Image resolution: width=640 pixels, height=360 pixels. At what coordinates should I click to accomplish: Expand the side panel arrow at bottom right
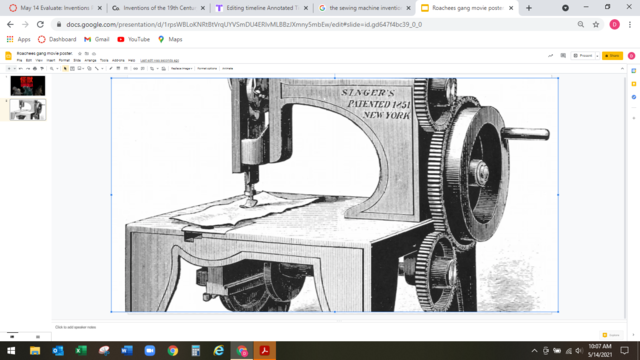click(x=633, y=335)
